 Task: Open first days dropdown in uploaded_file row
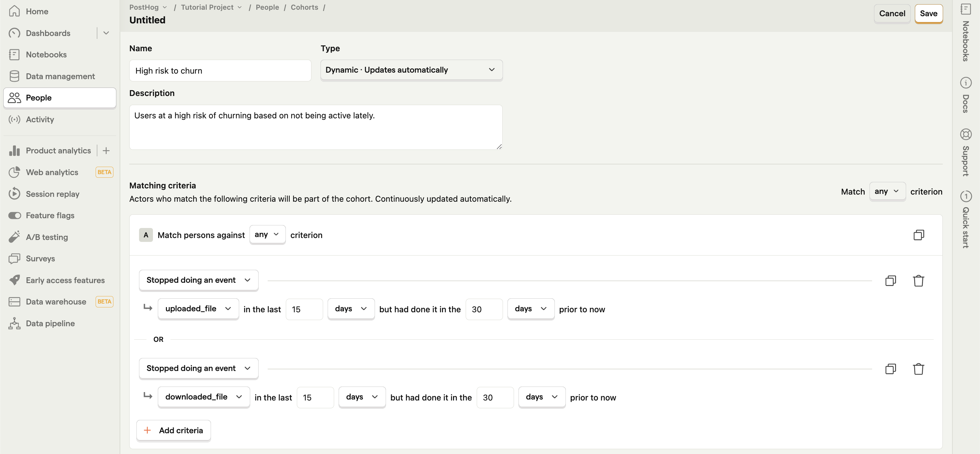pyautogui.click(x=351, y=309)
